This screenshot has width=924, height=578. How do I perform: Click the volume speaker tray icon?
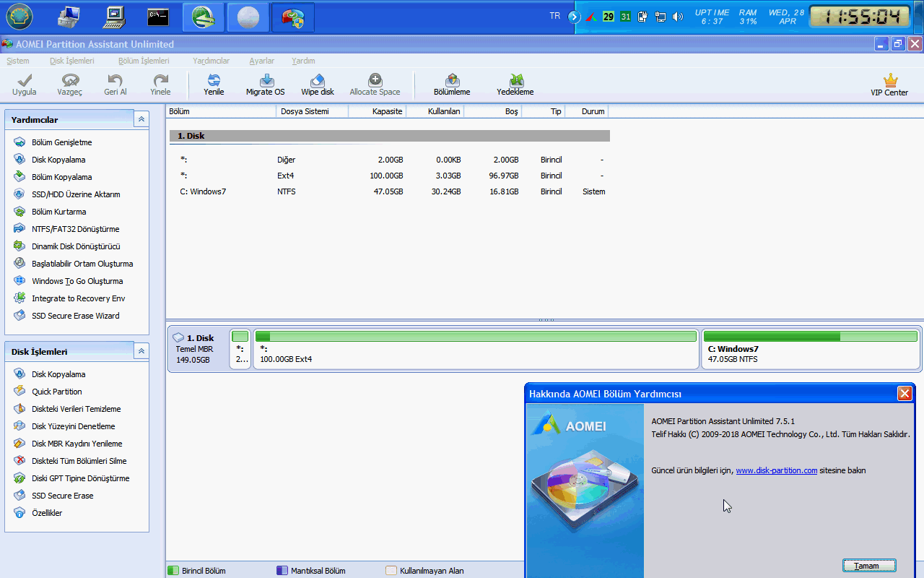[x=677, y=17]
